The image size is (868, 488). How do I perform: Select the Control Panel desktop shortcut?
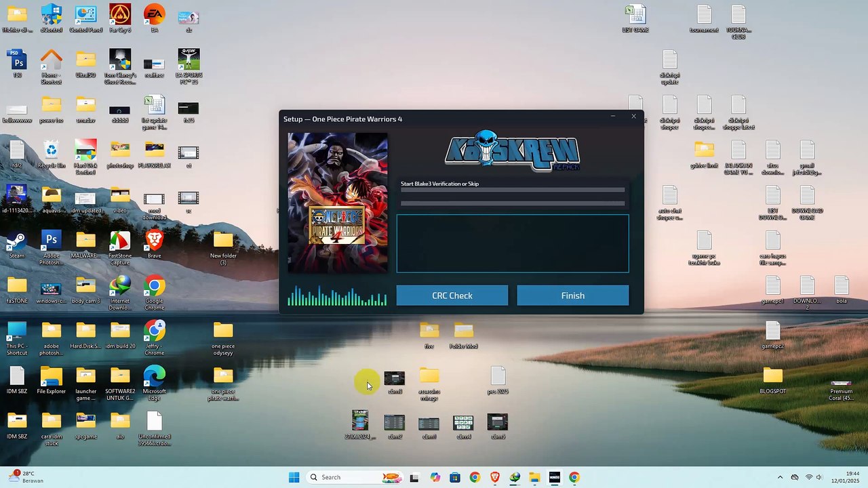85,19
